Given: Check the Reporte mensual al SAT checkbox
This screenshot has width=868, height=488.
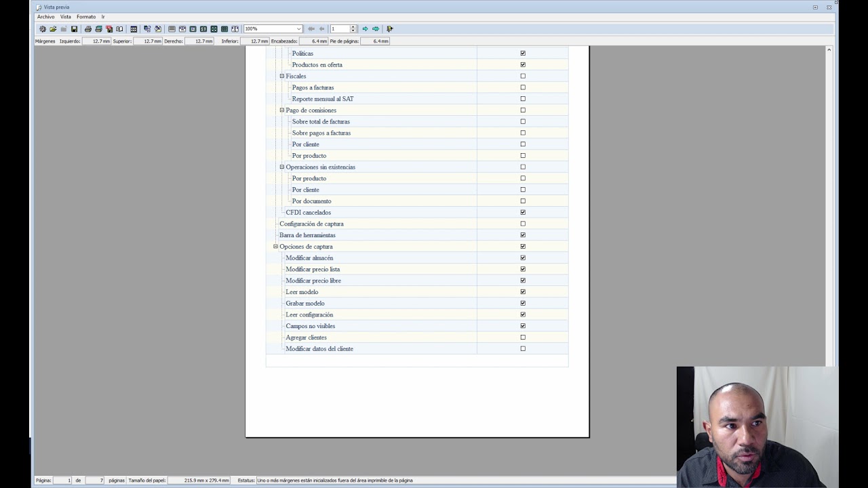Looking at the screenshot, I should pyautogui.click(x=523, y=98).
